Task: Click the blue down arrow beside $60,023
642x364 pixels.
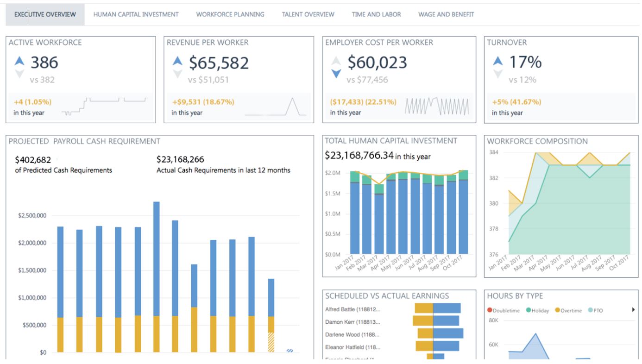Action: [x=336, y=73]
